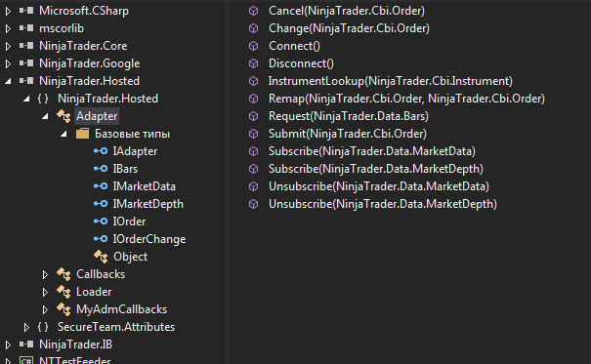Click the Adapter class icon
Screen dimensions: 591x364
click(63, 116)
